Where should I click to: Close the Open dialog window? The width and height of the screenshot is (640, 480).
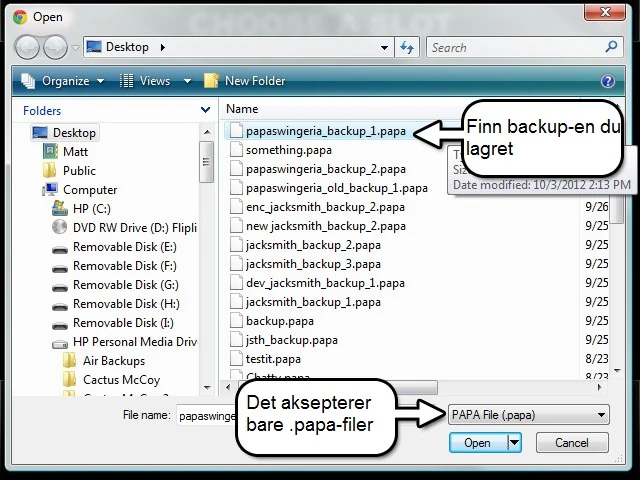pos(604,12)
